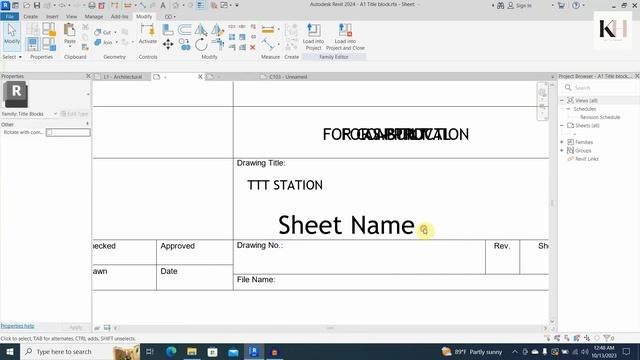This screenshot has height=360, width=640.
Task: Click Load into Project and Close
Action: pos(345,37)
